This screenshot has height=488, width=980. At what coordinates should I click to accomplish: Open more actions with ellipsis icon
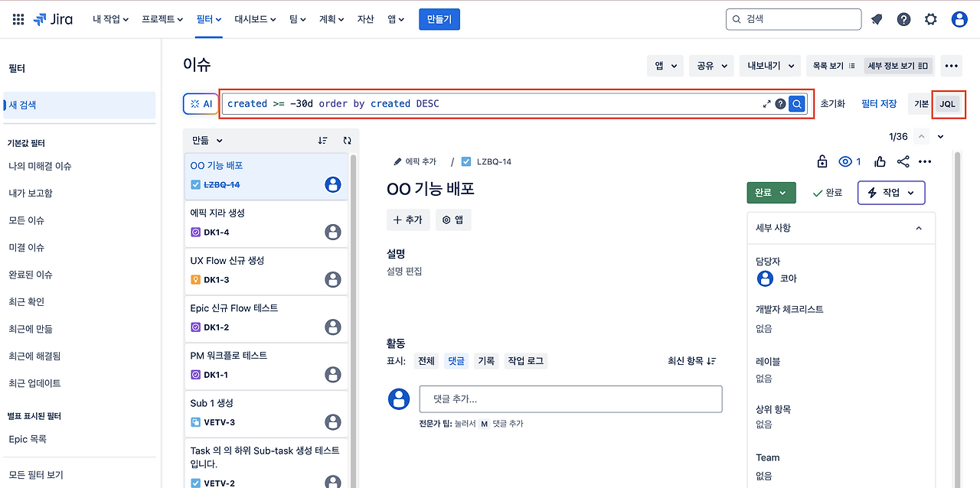point(925,161)
